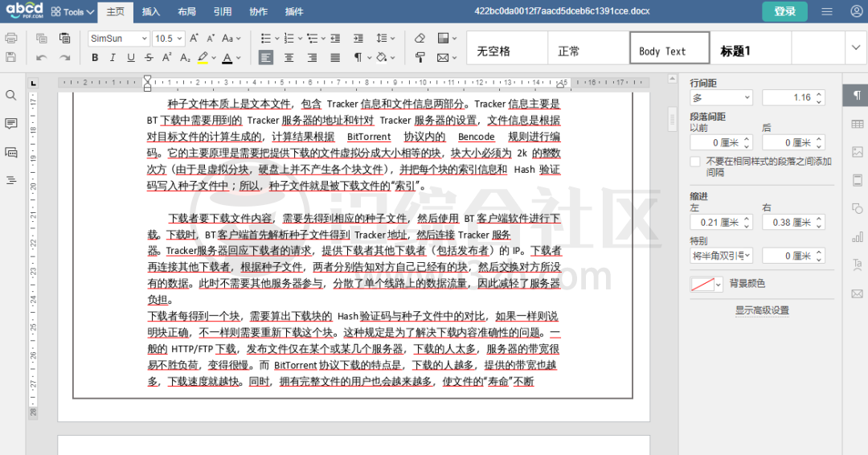Switch to the 协作 tab
868x455 pixels.
[259, 11]
